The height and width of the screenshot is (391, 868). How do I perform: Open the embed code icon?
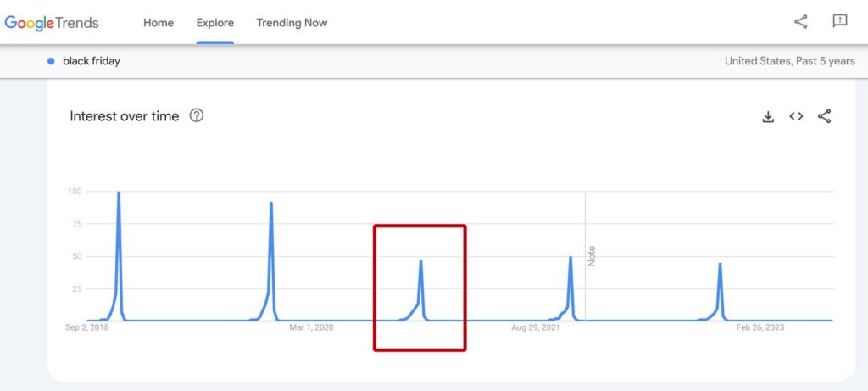tap(796, 116)
